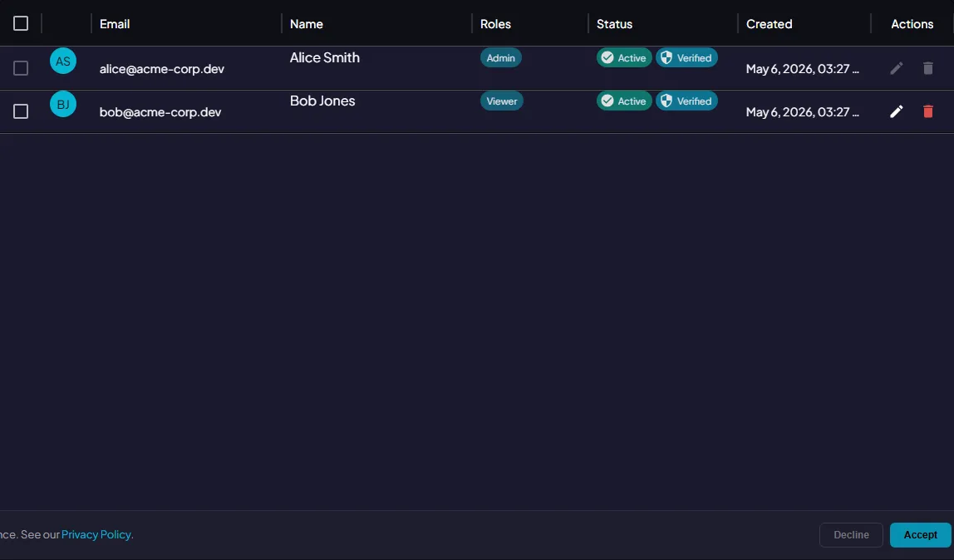
Task: Click Bob's Active status badge
Action: point(623,101)
